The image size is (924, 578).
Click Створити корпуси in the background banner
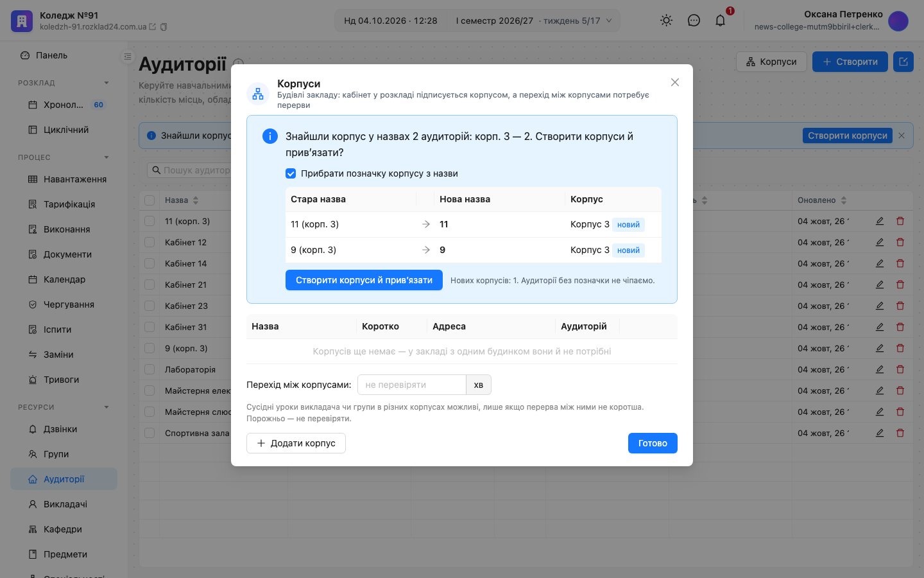(x=847, y=136)
